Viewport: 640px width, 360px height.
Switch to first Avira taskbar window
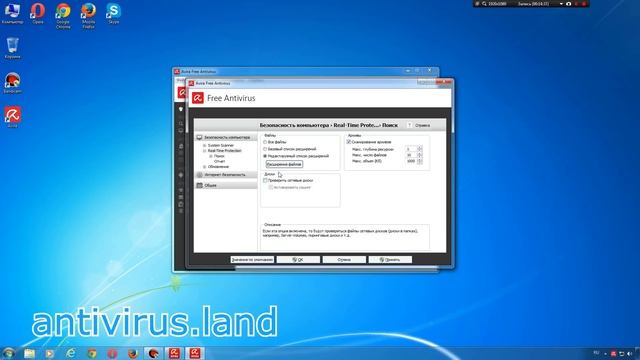coord(174,353)
